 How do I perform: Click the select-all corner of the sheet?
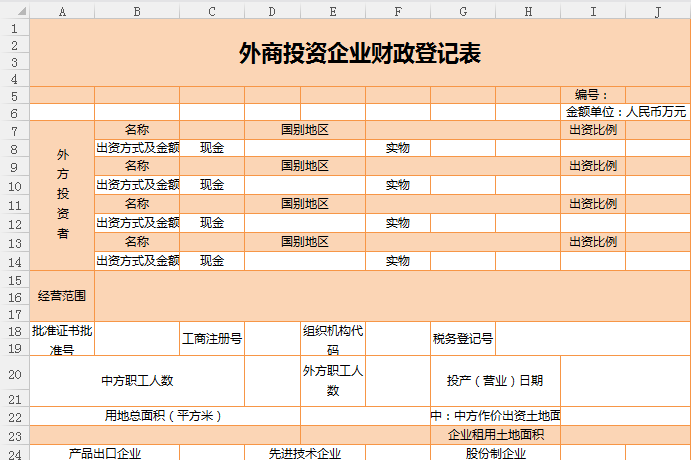pos(14,11)
